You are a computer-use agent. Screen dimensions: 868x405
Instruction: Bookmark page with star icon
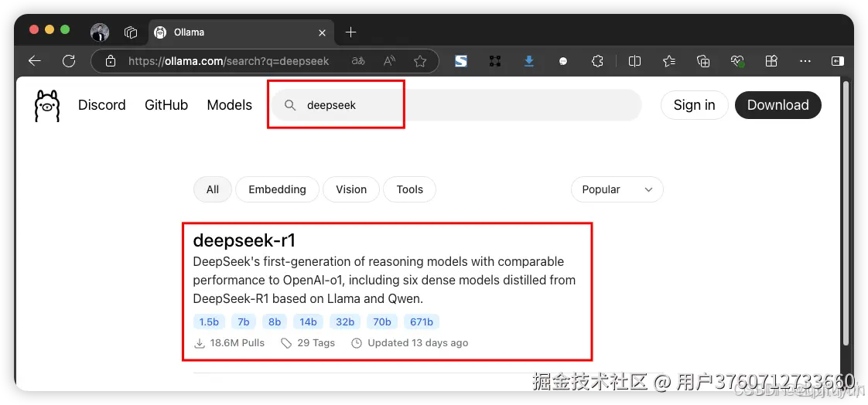pos(420,61)
